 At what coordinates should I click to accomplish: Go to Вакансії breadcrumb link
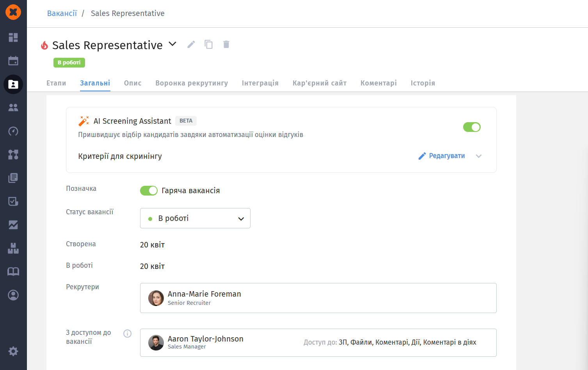click(62, 13)
